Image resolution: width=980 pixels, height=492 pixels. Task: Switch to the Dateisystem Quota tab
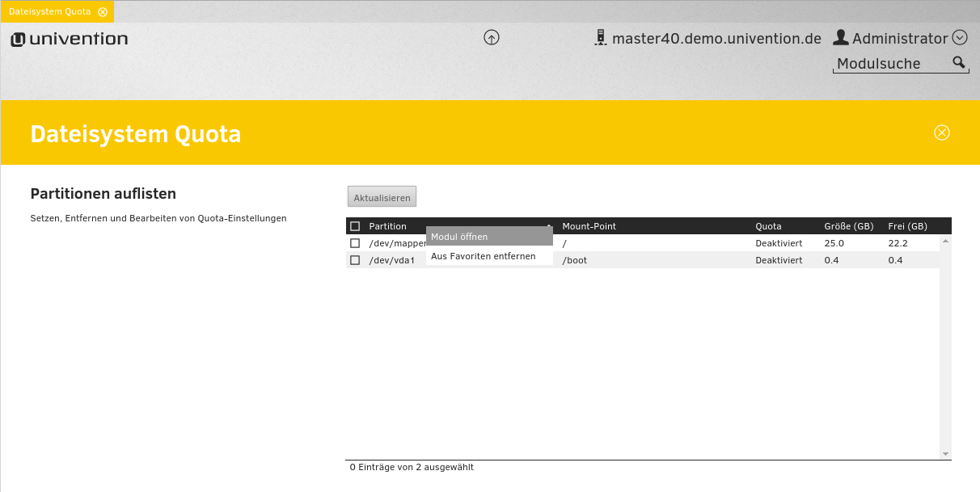49,12
